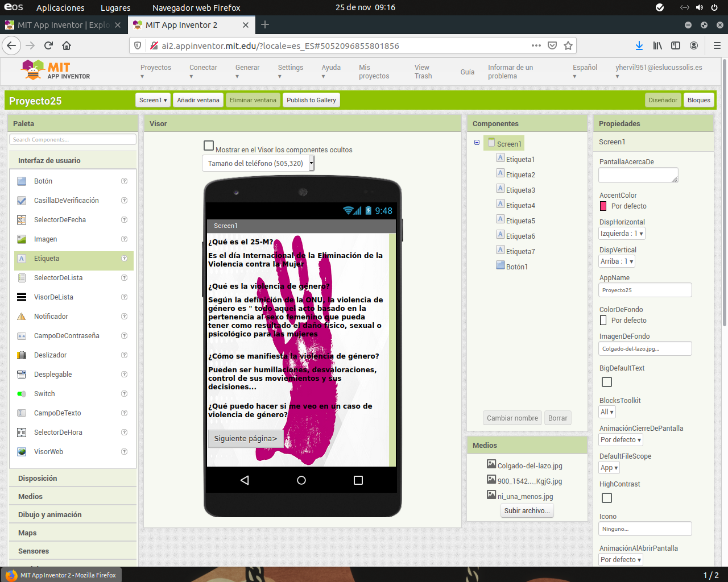
Task: Select the Notificador warning icon
Action: pyautogui.click(x=22, y=317)
